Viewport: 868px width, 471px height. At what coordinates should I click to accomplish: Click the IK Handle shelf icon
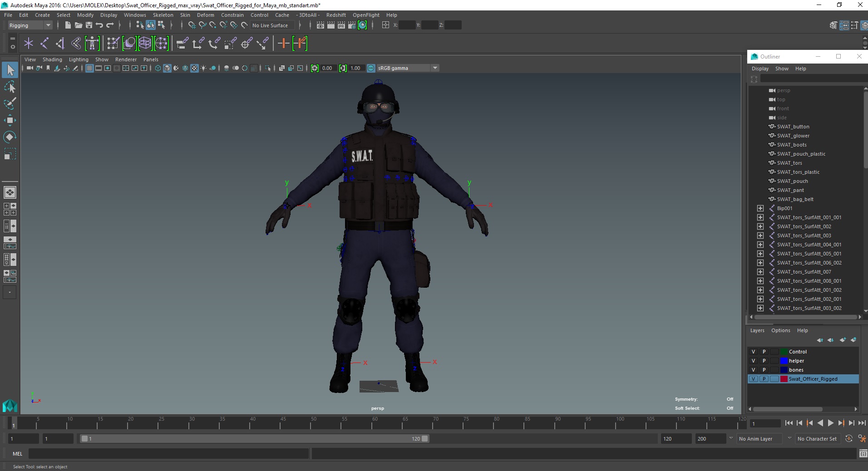click(60, 43)
